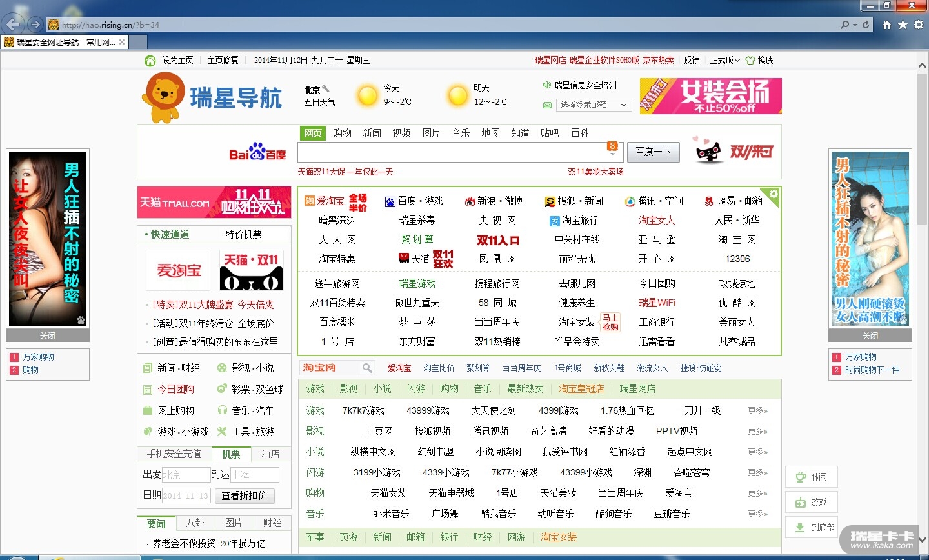
Task: Open the 12306 link
Action: (x=737, y=259)
